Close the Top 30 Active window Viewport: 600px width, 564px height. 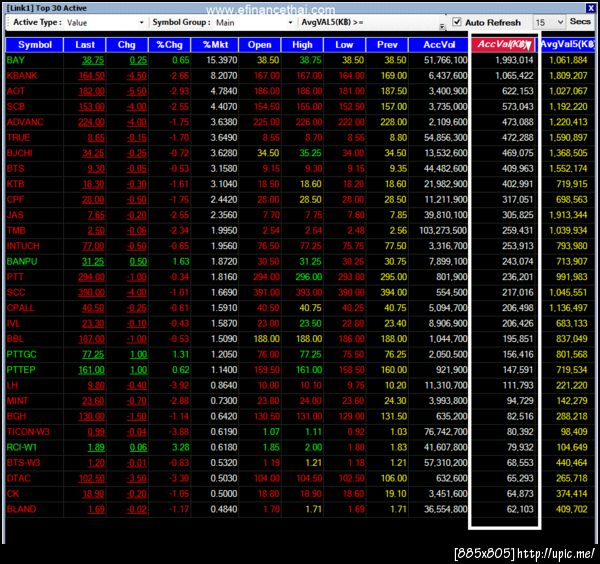coord(591,8)
